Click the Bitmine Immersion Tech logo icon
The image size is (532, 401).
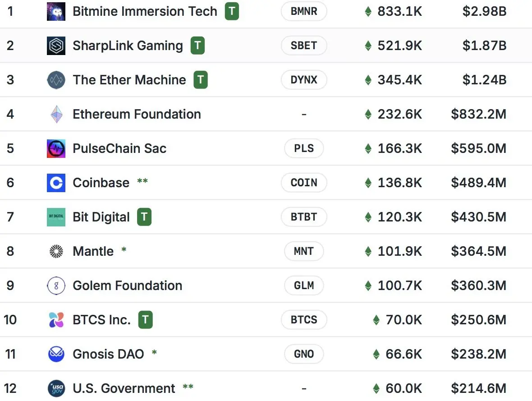coord(56,11)
